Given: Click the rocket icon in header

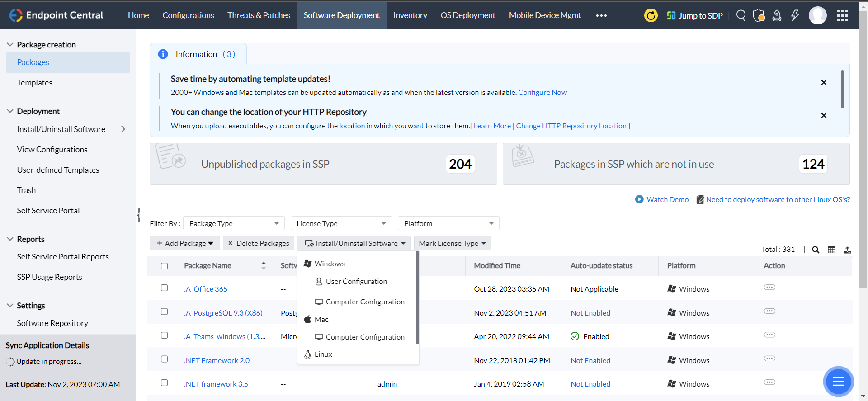Looking at the screenshot, I should [x=777, y=15].
